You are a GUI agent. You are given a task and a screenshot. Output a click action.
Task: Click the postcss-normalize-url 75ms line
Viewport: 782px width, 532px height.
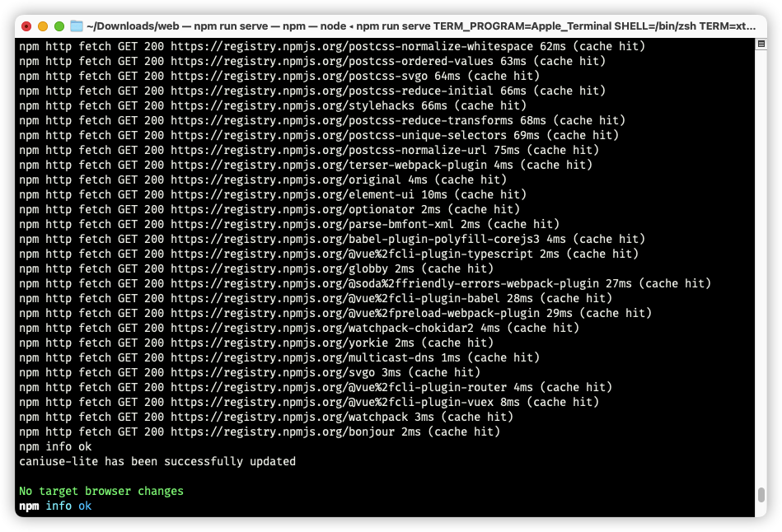click(309, 150)
